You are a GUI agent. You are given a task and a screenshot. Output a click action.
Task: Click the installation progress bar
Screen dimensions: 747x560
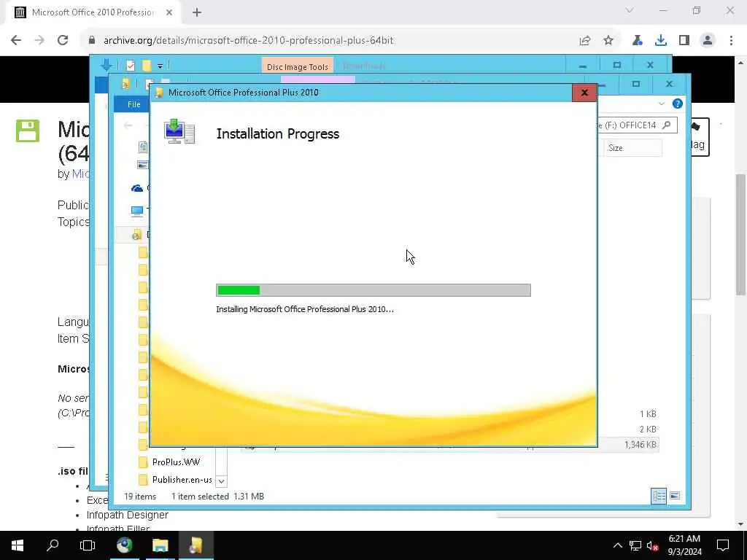pos(373,290)
